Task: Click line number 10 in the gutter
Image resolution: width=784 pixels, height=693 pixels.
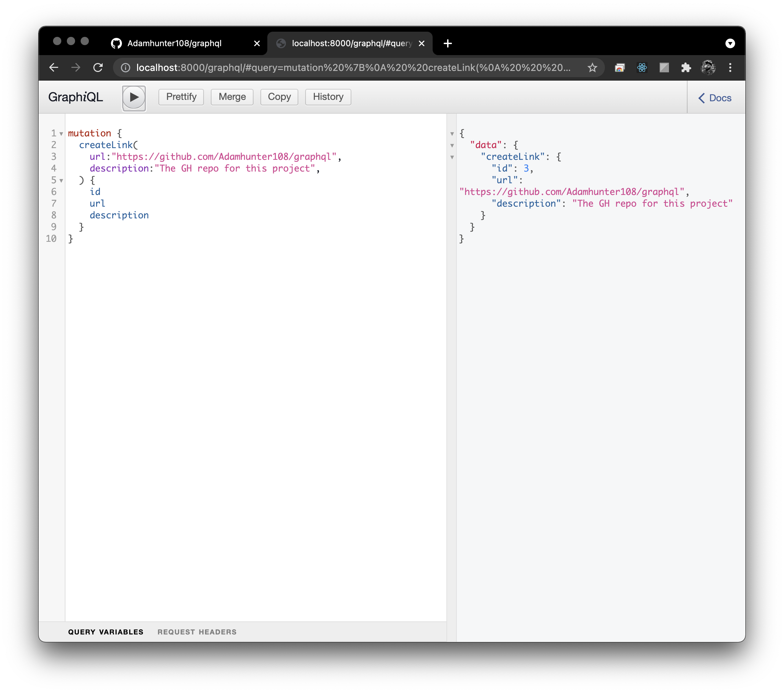Action: (x=51, y=239)
